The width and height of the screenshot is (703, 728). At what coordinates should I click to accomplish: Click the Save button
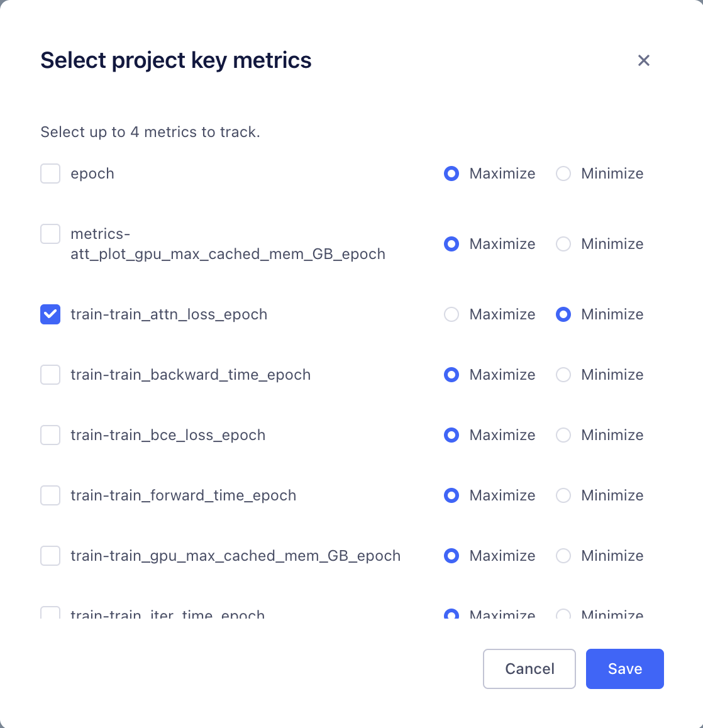(x=624, y=668)
